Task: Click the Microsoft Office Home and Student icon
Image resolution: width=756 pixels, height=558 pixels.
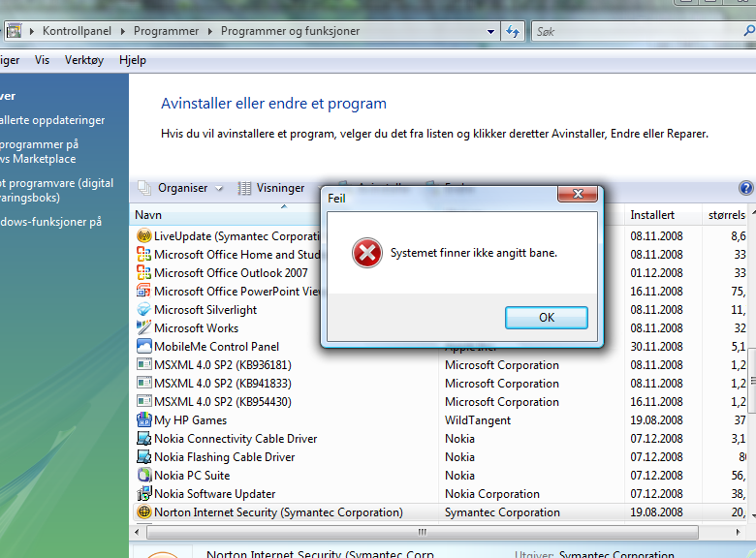Action: (x=143, y=254)
